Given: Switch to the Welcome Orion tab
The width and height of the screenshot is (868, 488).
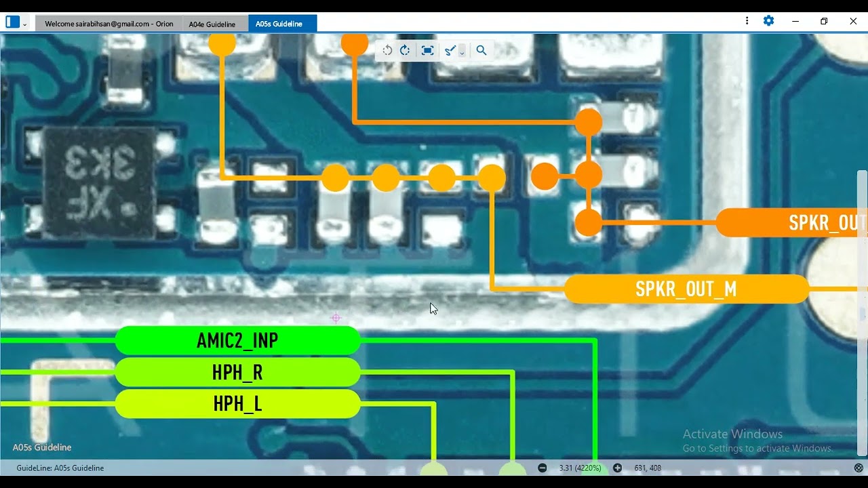Looking at the screenshot, I should [x=108, y=24].
